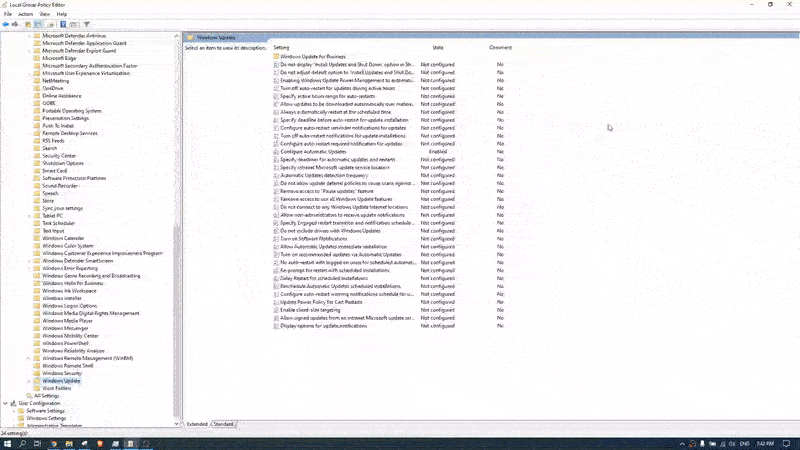Click the Brave browser taskbar icon
This screenshot has height=450, width=800.
point(100,444)
